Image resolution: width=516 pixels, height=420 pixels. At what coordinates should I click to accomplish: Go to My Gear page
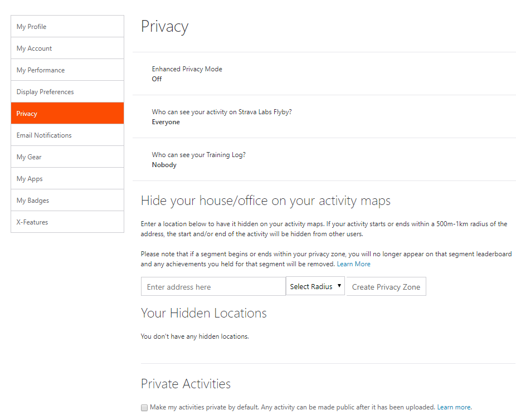[67, 157]
